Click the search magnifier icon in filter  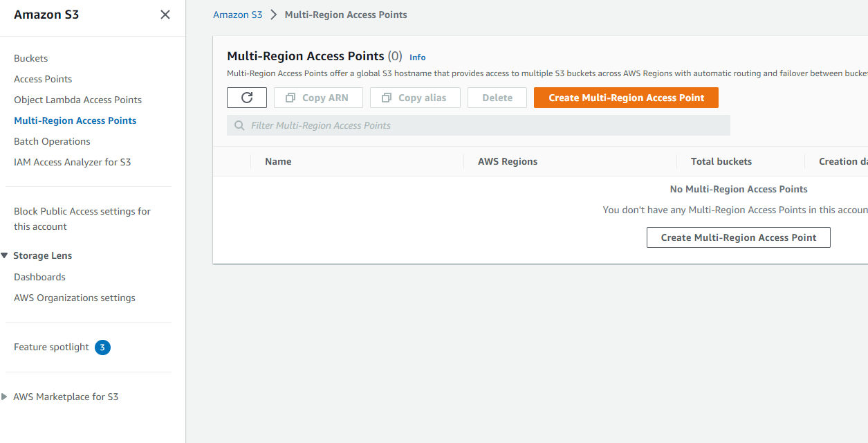point(239,125)
